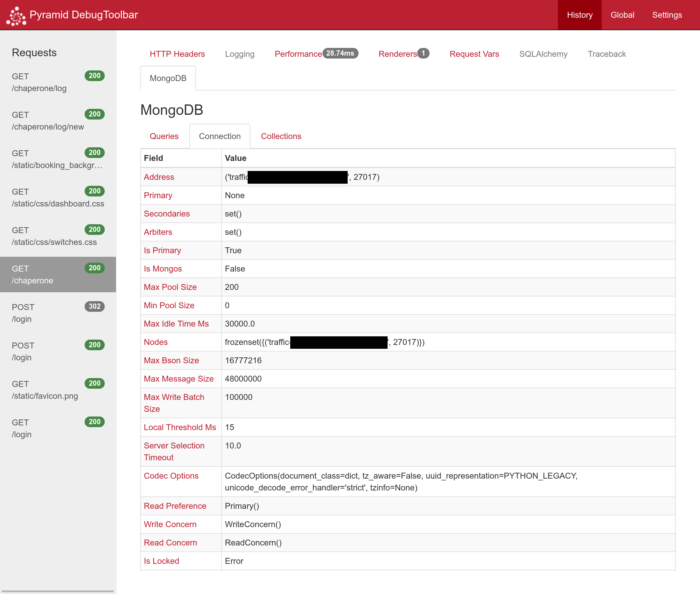
Task: Click Server Selection Timeout label
Action: (174, 451)
